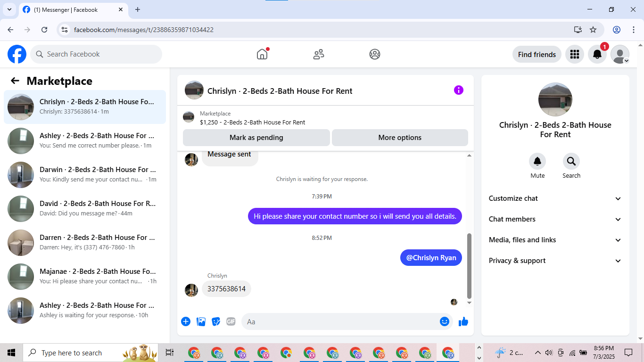Choose a sticker icon

216,321
